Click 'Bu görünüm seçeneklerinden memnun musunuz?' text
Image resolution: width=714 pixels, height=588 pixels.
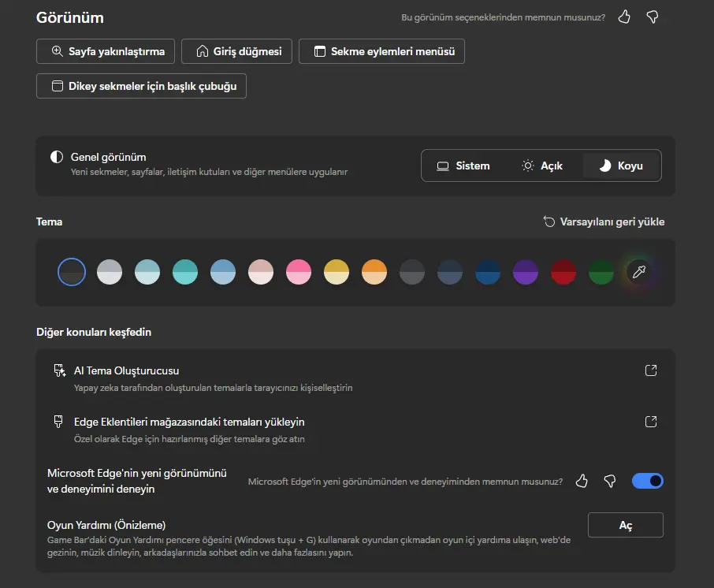503,17
